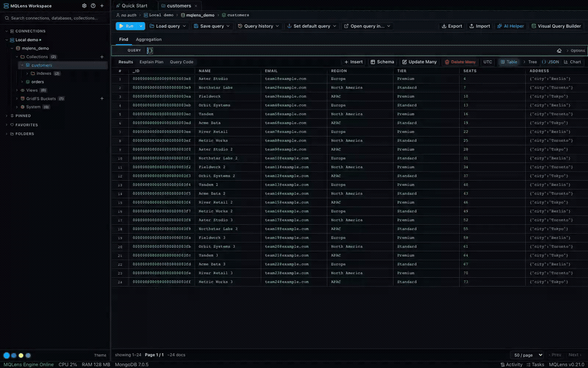Open workspace settings gear icon
Image resolution: width=588 pixels, height=368 pixels.
(84, 6)
